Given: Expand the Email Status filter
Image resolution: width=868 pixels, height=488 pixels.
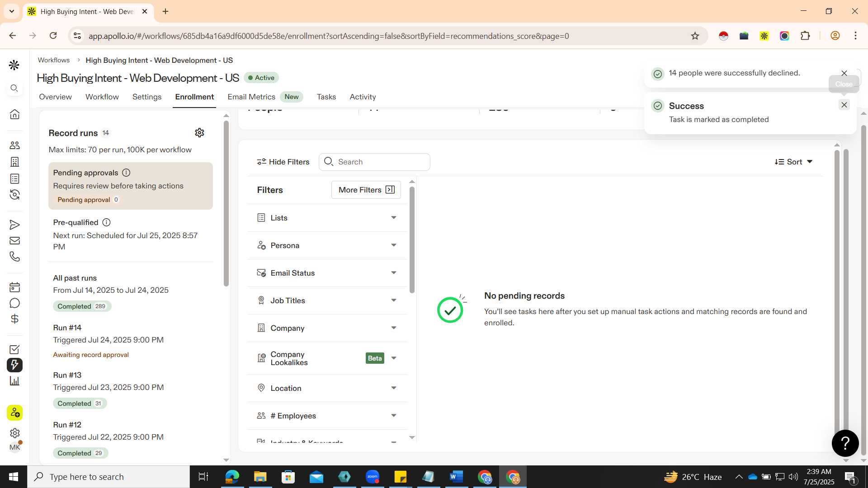Looking at the screenshot, I should [x=327, y=273].
